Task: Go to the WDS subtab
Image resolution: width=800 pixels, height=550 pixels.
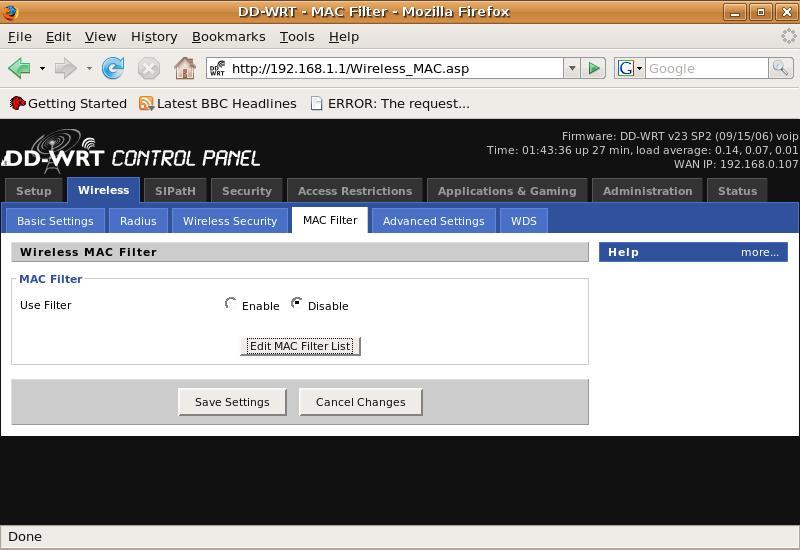Action: (524, 220)
